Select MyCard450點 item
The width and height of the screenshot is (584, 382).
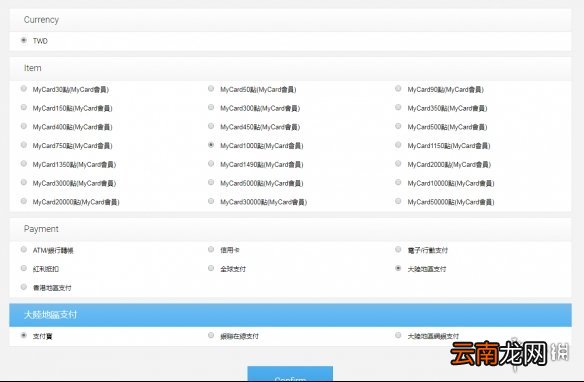[x=211, y=126]
